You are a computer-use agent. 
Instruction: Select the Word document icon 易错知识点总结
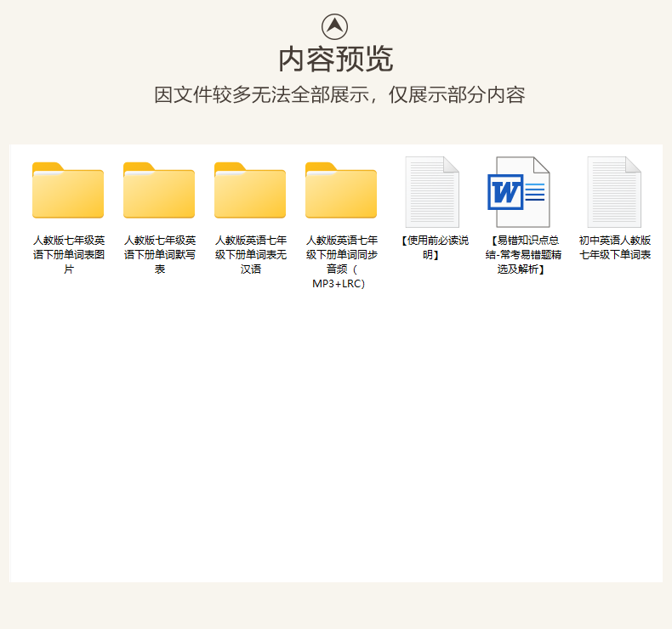[x=519, y=192]
